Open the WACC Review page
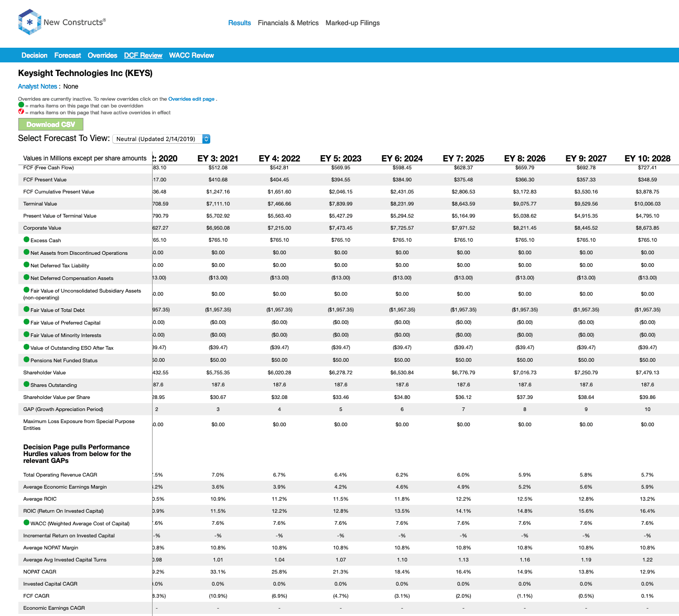This screenshot has height=616, width=679. pyautogui.click(x=191, y=55)
